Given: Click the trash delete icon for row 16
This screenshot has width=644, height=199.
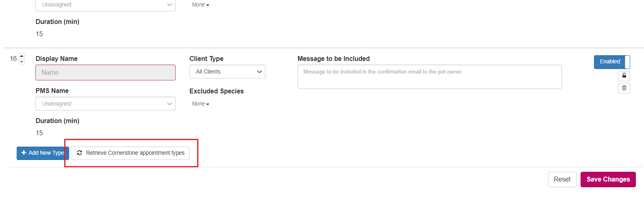Looking at the screenshot, I should (624, 88).
